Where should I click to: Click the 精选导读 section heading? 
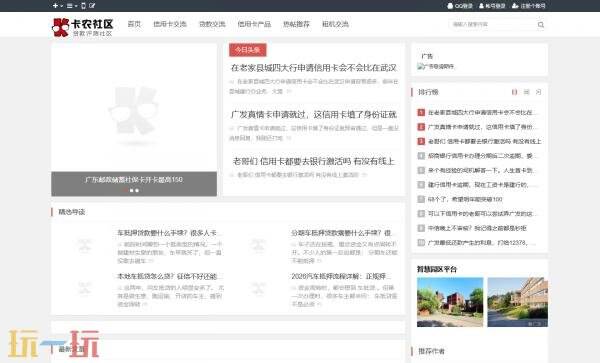(x=72, y=212)
